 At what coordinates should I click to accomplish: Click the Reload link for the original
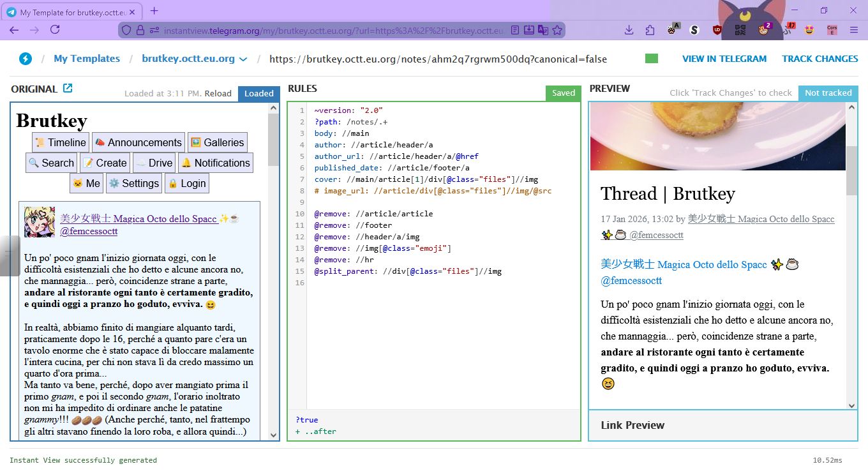[x=218, y=93]
